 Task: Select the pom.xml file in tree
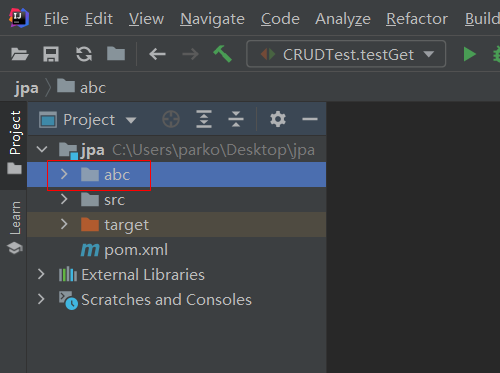[x=124, y=250]
